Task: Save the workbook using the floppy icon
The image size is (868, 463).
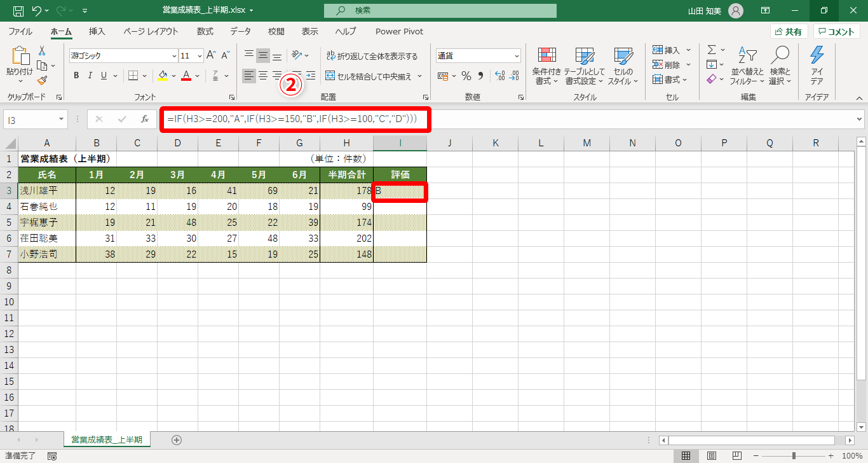Action: [x=18, y=11]
